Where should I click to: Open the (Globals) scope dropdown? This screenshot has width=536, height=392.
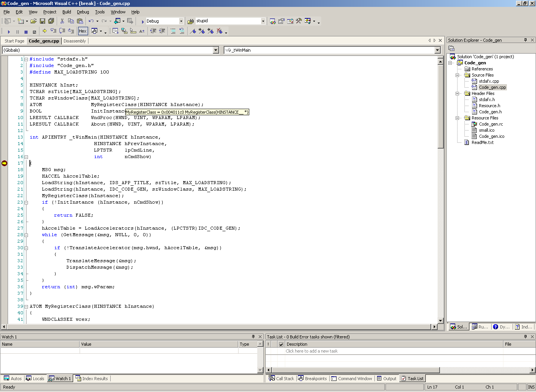pos(216,50)
